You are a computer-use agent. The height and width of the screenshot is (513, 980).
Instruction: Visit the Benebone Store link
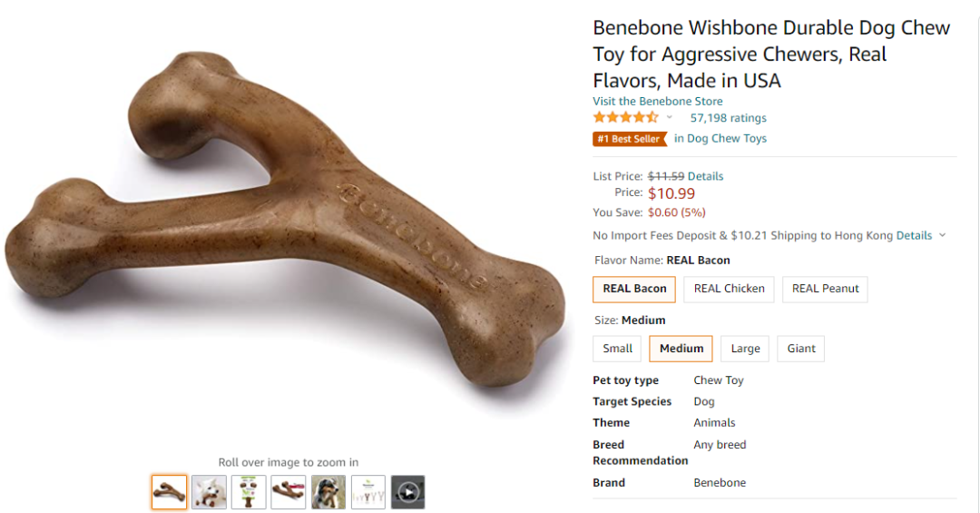(657, 101)
